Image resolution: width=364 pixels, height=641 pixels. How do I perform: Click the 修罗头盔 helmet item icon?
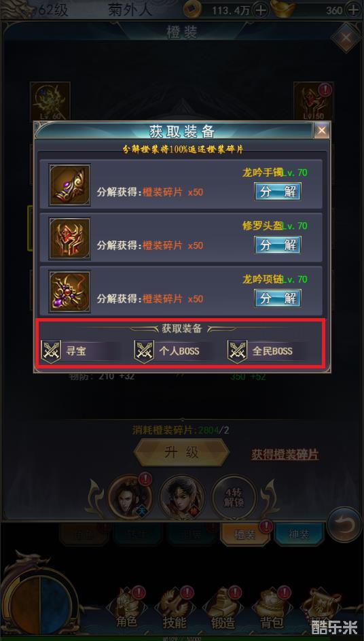point(69,239)
